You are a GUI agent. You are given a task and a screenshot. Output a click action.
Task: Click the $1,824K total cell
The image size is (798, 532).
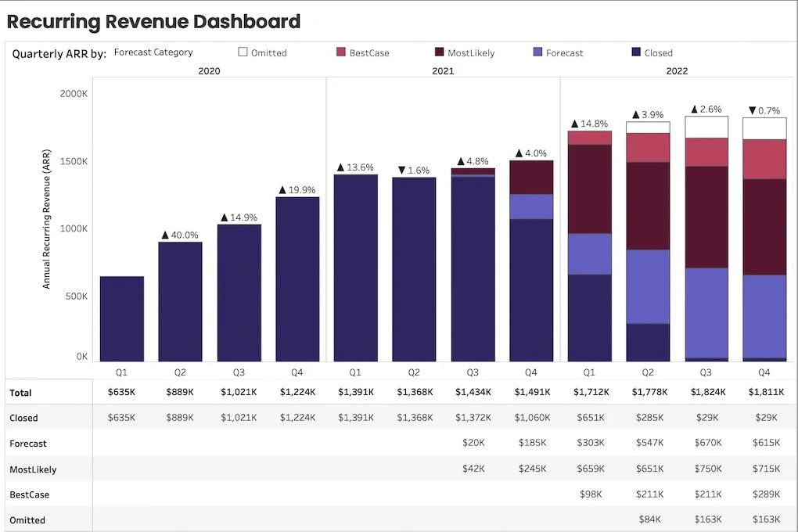708,392
